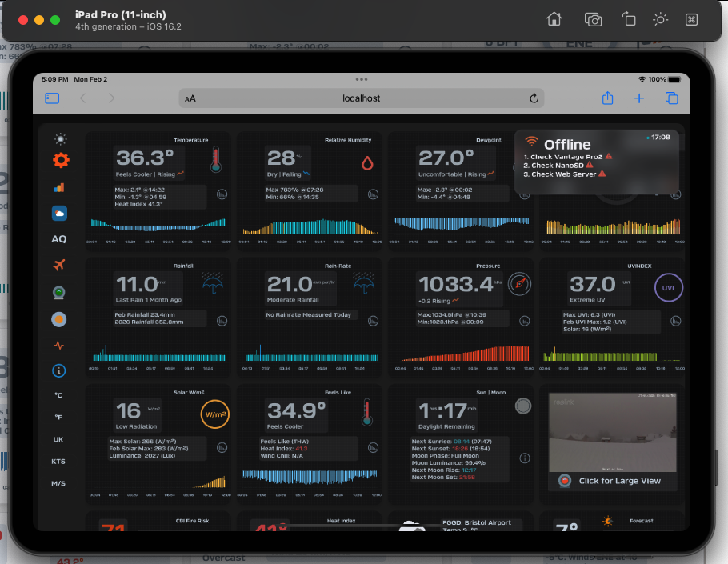
Task: Toggle the light theme sun icon in sidebar
Action: (60, 139)
